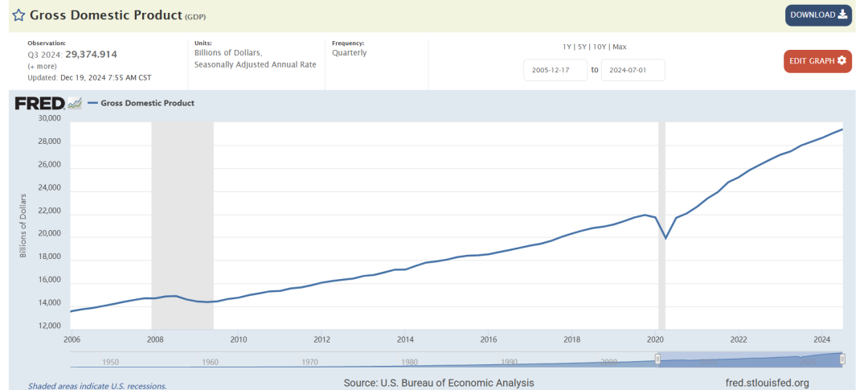Click the observation value 29,374.914

[91, 55]
